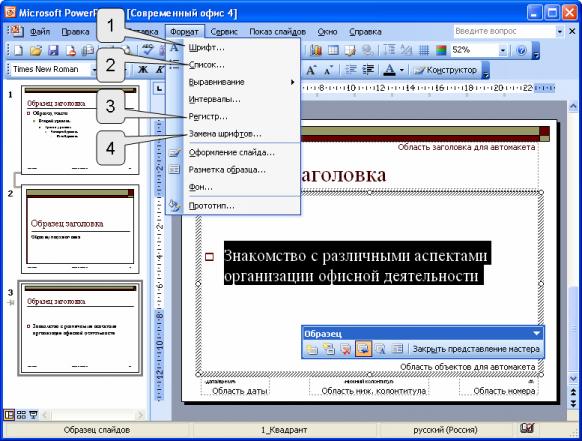This screenshot has height=441, width=582.
Task: Toggle the Show Formatting icon
Action: coord(406,50)
